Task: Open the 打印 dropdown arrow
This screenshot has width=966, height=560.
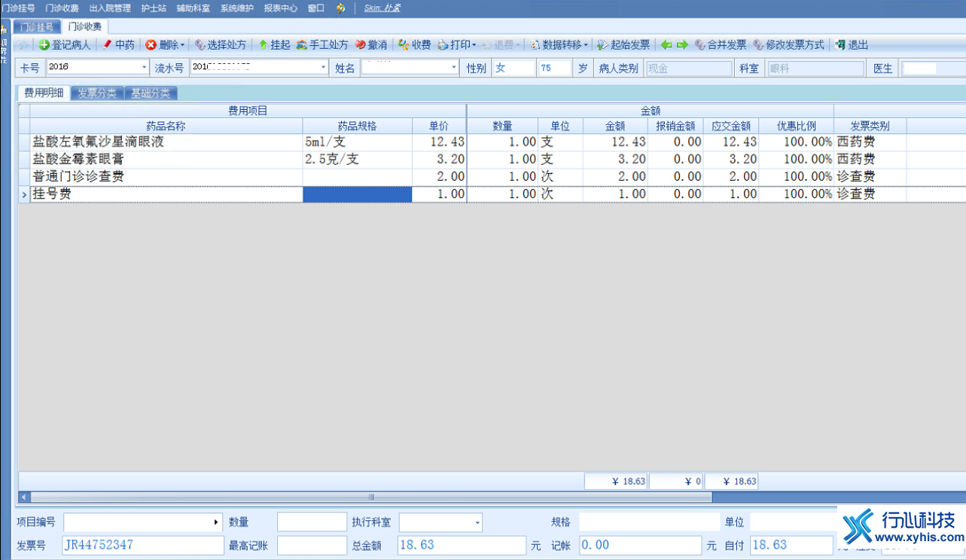Action: tap(474, 45)
